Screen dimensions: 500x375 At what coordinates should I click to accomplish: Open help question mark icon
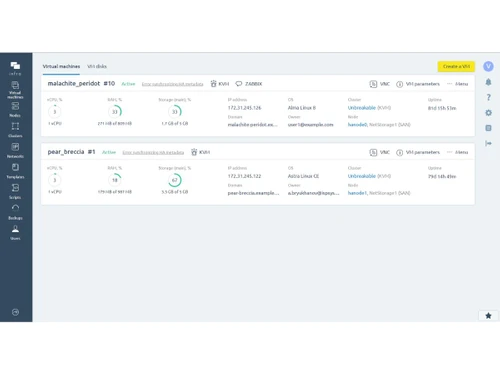click(x=488, y=97)
